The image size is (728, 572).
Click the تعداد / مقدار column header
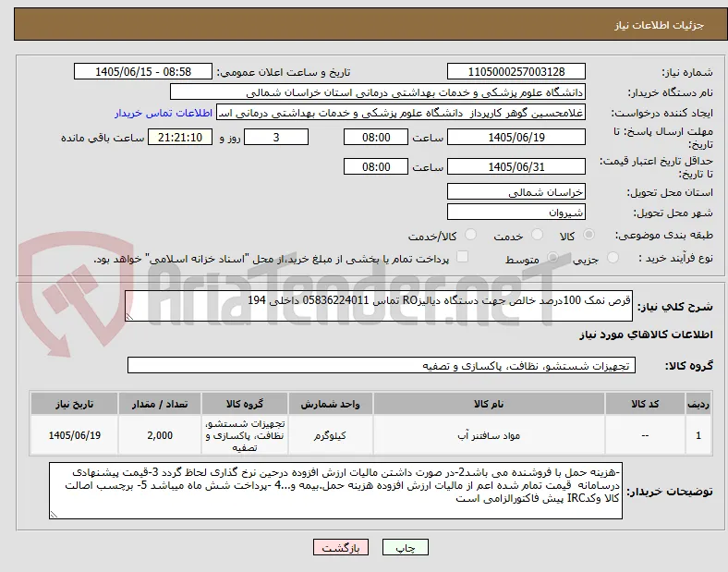(160, 404)
